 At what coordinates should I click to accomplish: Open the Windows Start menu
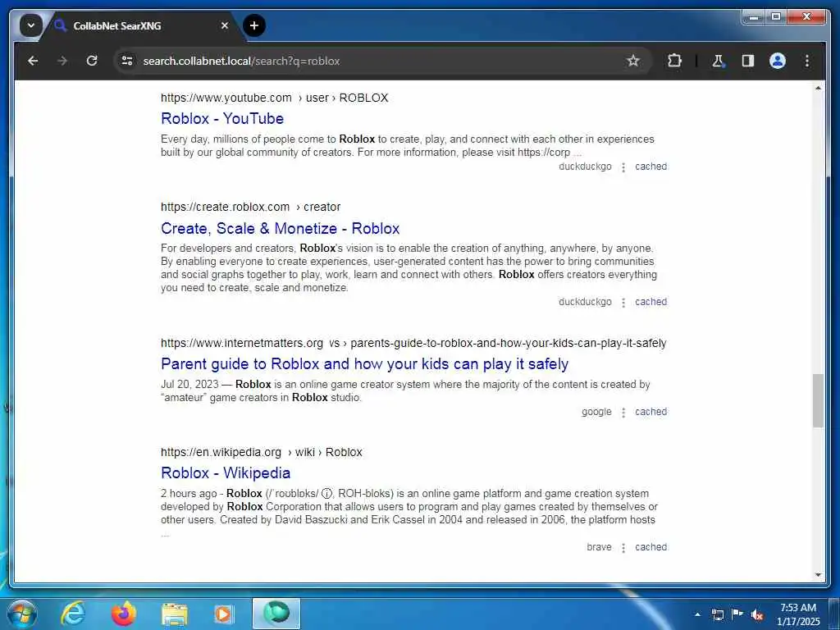tap(21, 614)
